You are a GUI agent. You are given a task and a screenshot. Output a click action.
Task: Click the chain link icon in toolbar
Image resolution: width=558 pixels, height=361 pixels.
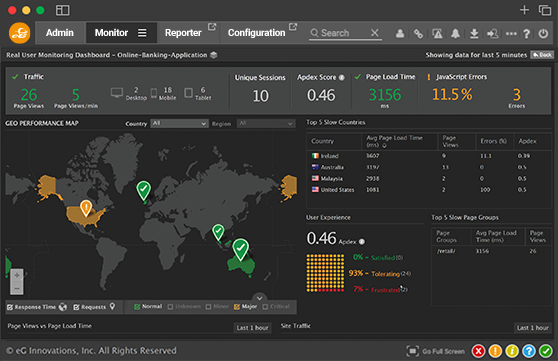click(x=418, y=34)
